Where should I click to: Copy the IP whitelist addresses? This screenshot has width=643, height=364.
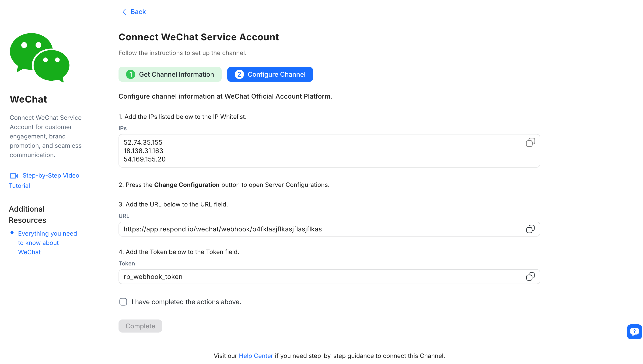[530, 142]
